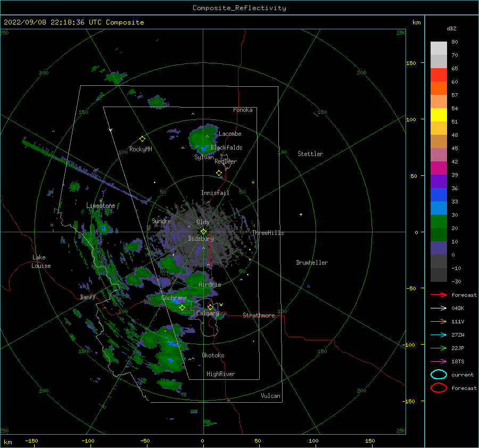This screenshot has width=479, height=448.
Task: Click the Ponoka city label
Action: coord(243,110)
